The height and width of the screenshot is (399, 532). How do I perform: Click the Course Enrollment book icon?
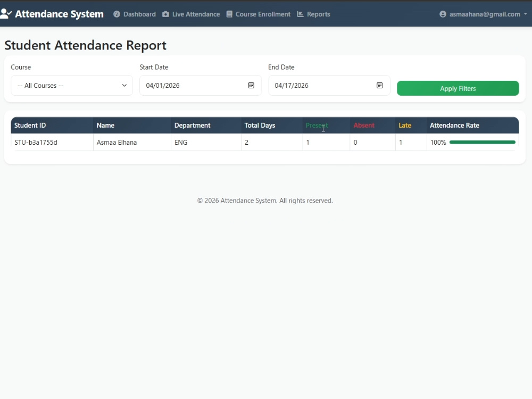coord(229,14)
